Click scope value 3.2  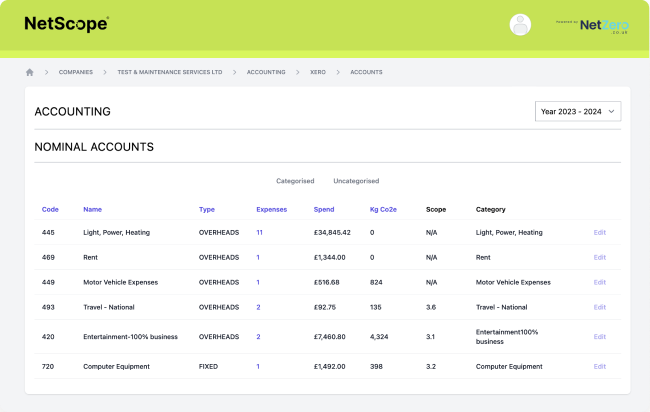pyautogui.click(x=431, y=366)
